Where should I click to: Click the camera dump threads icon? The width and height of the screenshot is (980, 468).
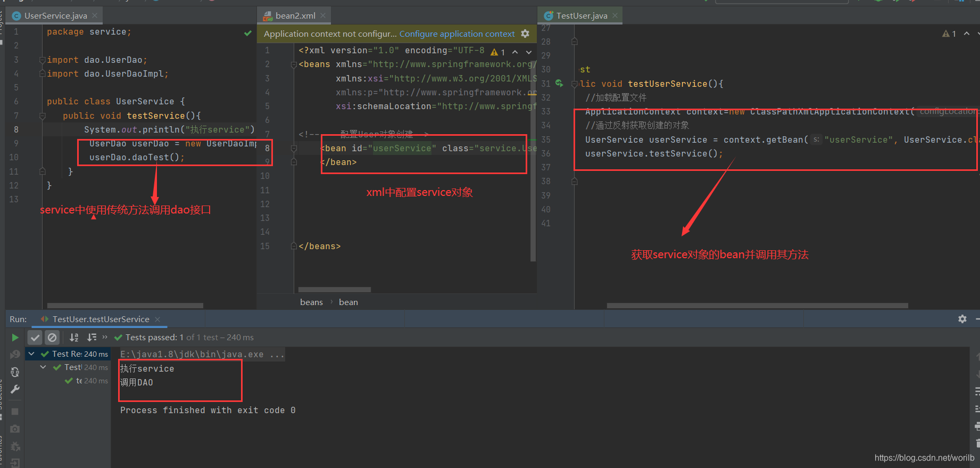pyautogui.click(x=15, y=429)
